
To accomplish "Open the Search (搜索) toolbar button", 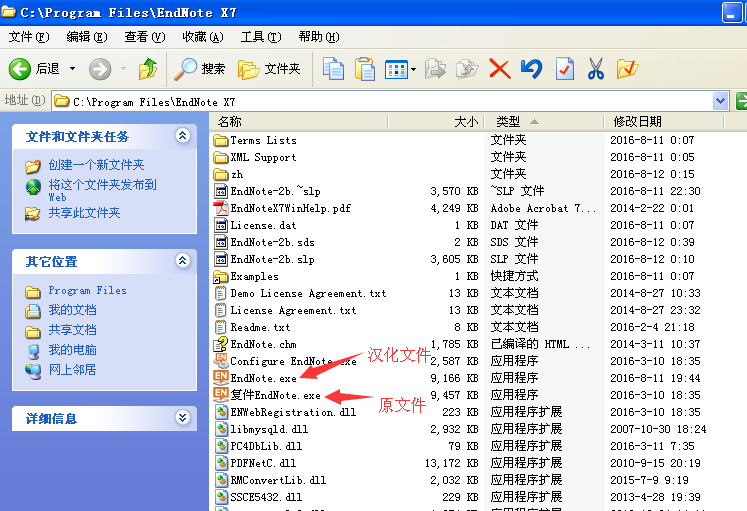I will pyautogui.click(x=199, y=69).
